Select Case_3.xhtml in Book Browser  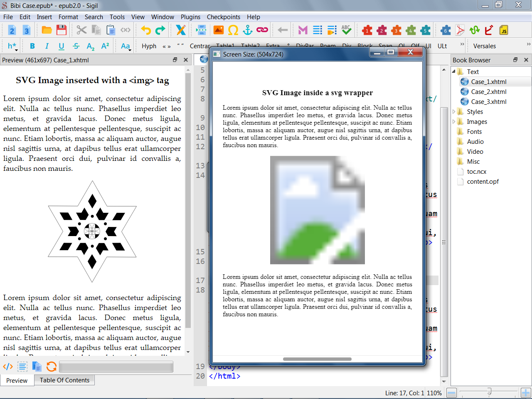tap(489, 102)
